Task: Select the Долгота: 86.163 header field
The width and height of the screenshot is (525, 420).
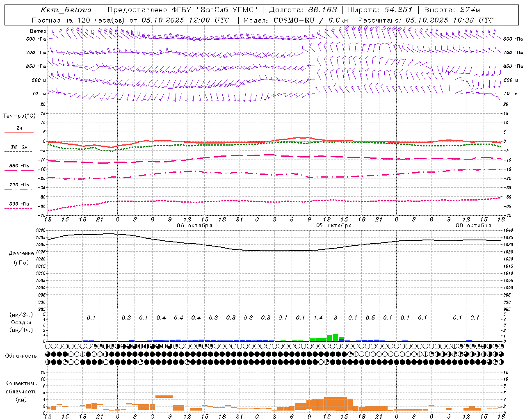Action: pos(303,10)
